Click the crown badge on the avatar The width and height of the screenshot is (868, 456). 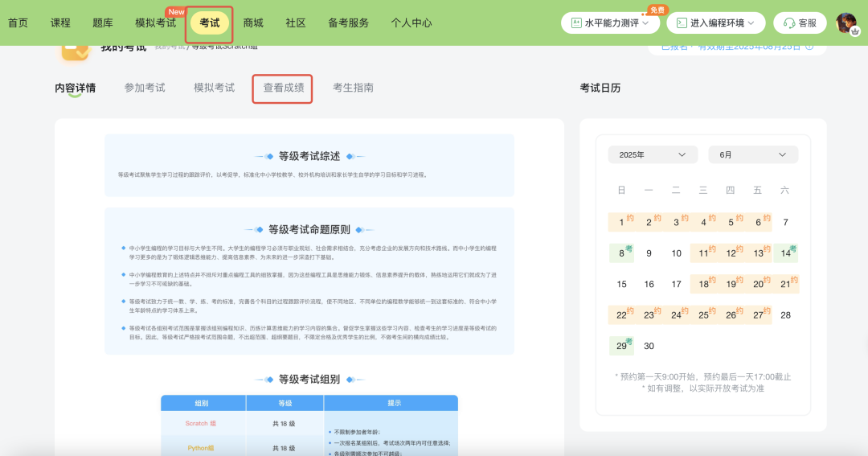pos(854,31)
